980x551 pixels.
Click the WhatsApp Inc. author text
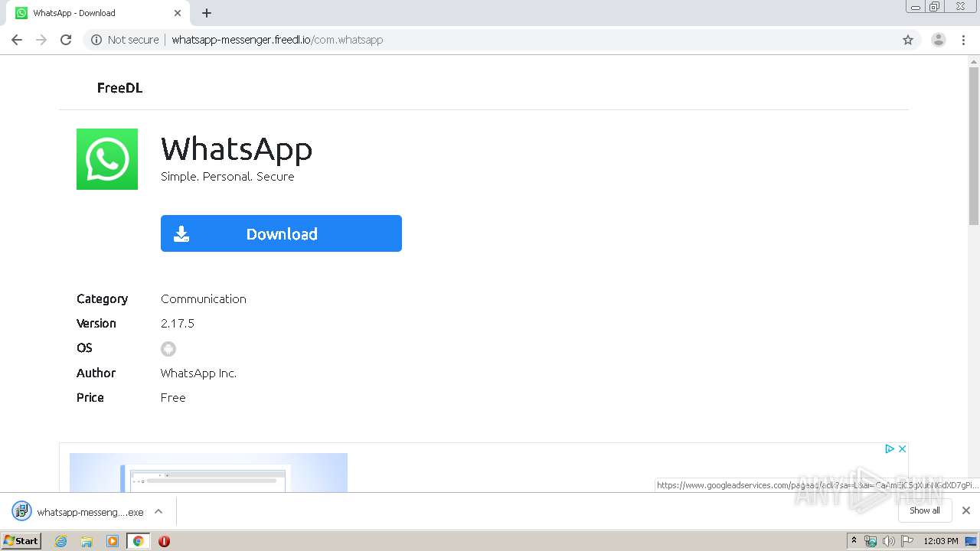pos(198,373)
